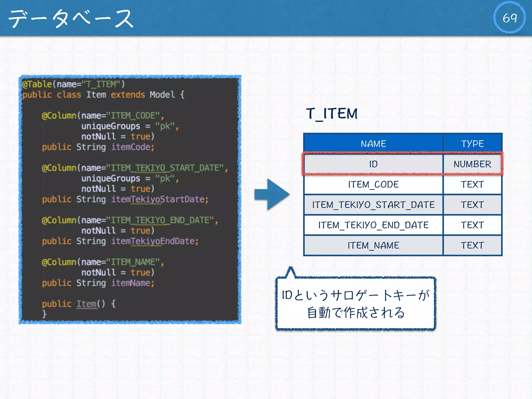Click the NUMBER type cell
Viewport: 532px width, 399px height.
[472, 164]
